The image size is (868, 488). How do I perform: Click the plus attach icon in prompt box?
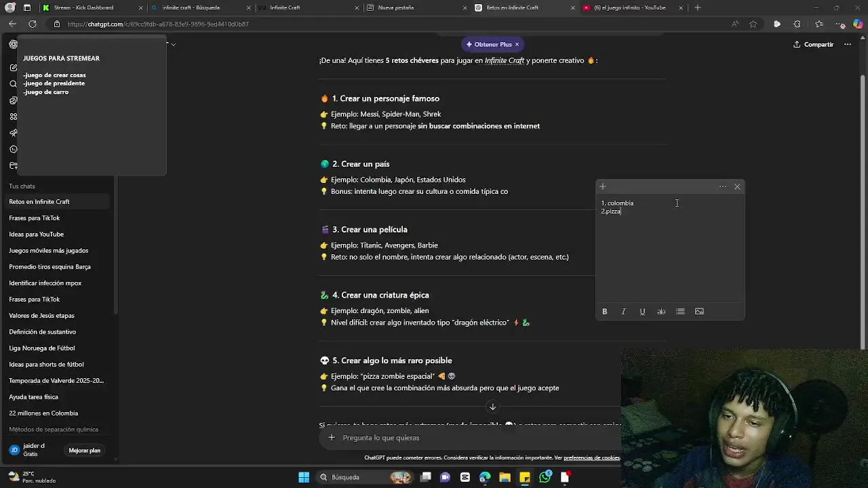pyautogui.click(x=332, y=437)
